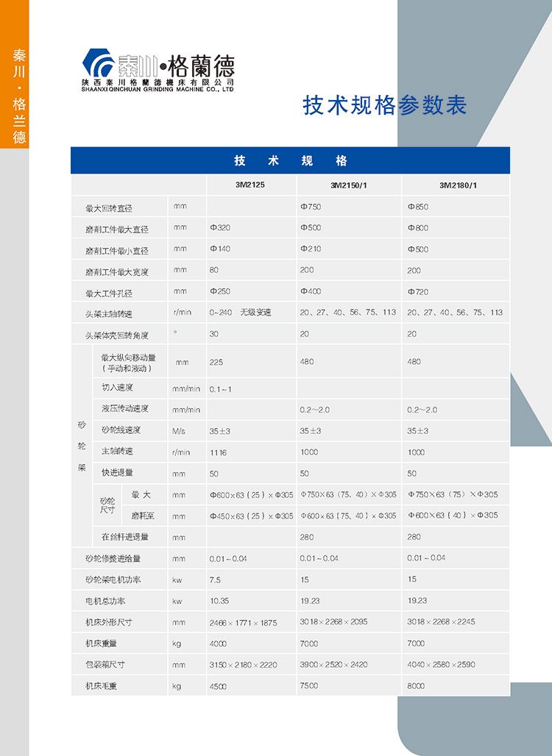Click the value Φ750

(311, 207)
